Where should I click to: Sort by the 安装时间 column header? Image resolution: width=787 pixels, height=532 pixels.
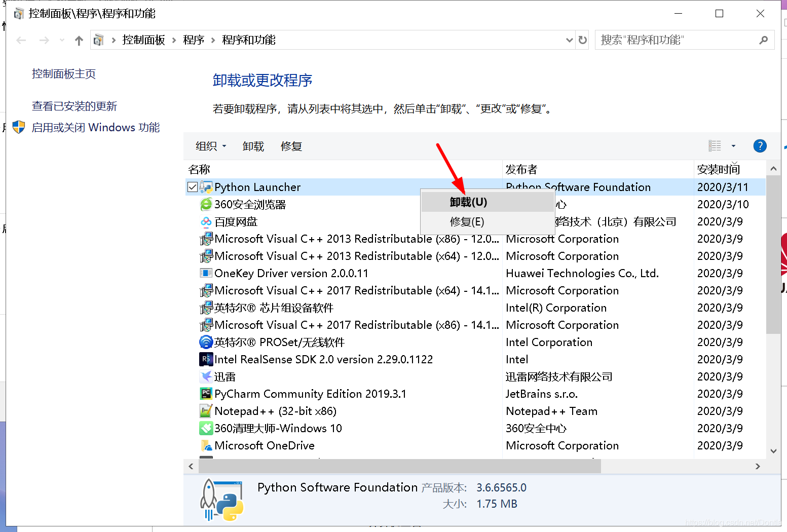(730, 169)
